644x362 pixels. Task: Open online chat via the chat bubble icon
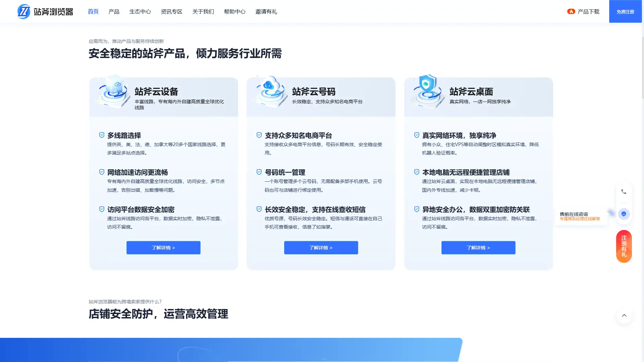point(624,214)
